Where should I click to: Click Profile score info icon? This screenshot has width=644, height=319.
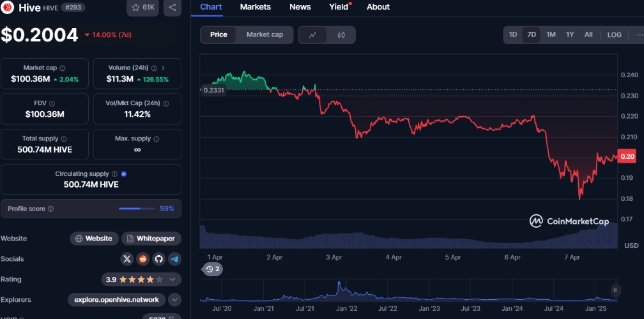tap(50, 209)
